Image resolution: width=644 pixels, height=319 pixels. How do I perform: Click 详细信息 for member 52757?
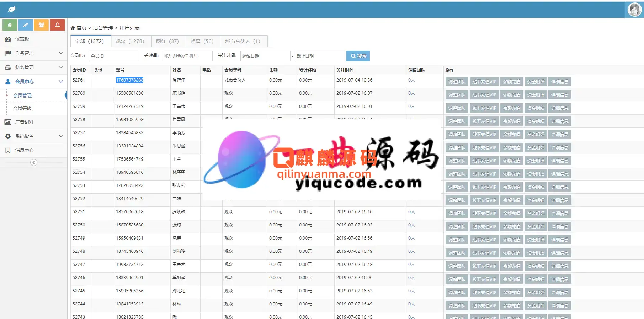tap(560, 135)
